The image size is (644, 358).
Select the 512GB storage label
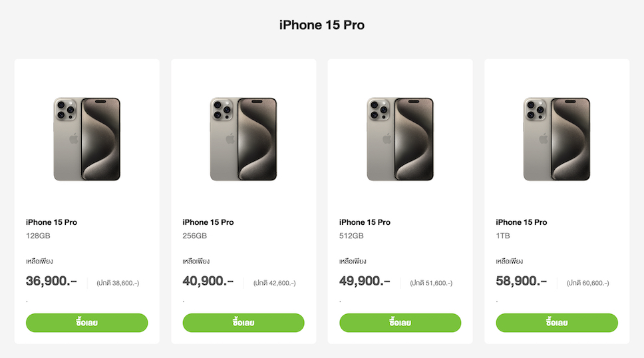(x=351, y=236)
